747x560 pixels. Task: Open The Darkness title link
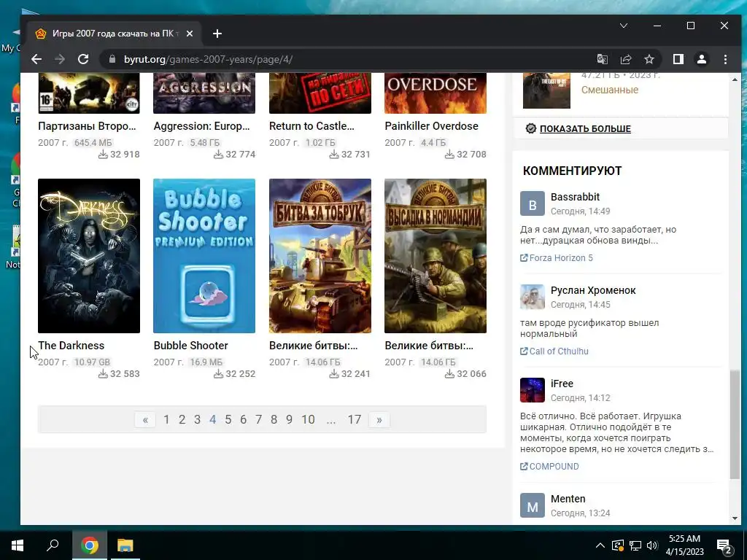pyautogui.click(x=71, y=346)
